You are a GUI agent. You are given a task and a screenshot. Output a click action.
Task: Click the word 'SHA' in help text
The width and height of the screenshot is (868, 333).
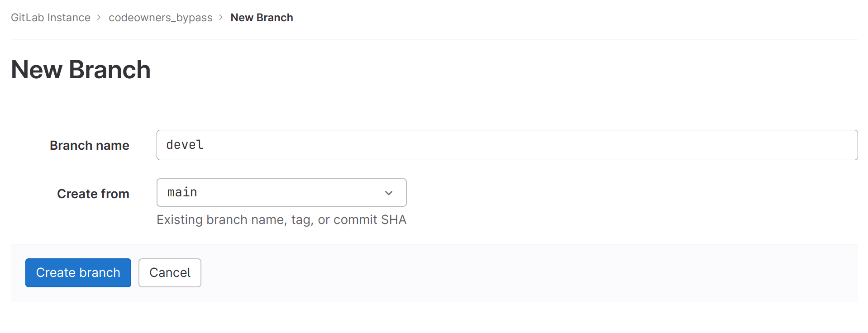click(x=394, y=220)
